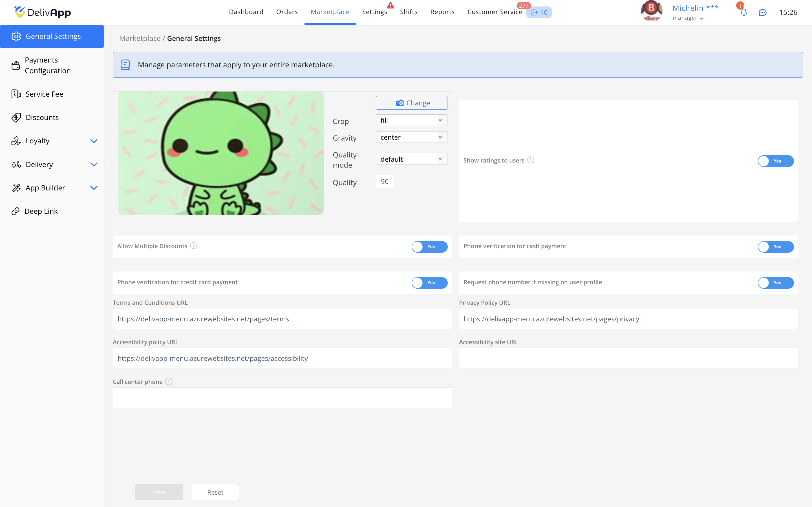The image size is (812, 507).
Task: Click the Accessibility site URL input field
Action: (628, 358)
